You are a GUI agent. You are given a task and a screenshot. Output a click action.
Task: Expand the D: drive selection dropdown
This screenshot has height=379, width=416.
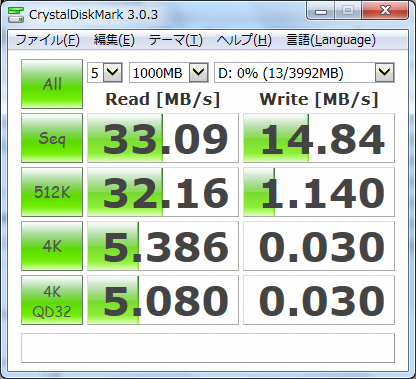(385, 72)
